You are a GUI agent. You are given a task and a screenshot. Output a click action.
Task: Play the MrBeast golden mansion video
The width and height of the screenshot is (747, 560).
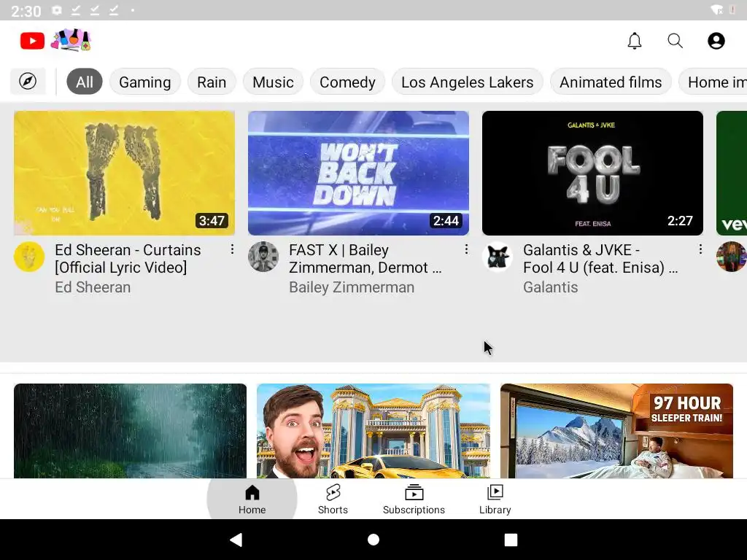pyautogui.click(x=373, y=431)
